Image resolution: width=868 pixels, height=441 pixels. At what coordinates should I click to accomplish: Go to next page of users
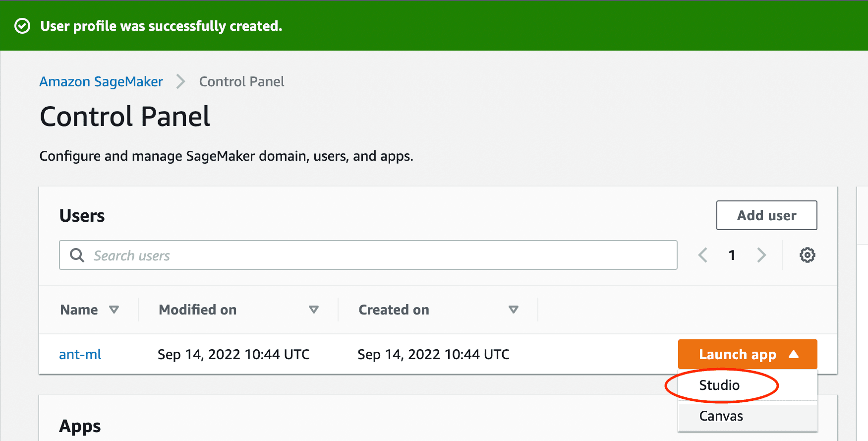click(761, 255)
